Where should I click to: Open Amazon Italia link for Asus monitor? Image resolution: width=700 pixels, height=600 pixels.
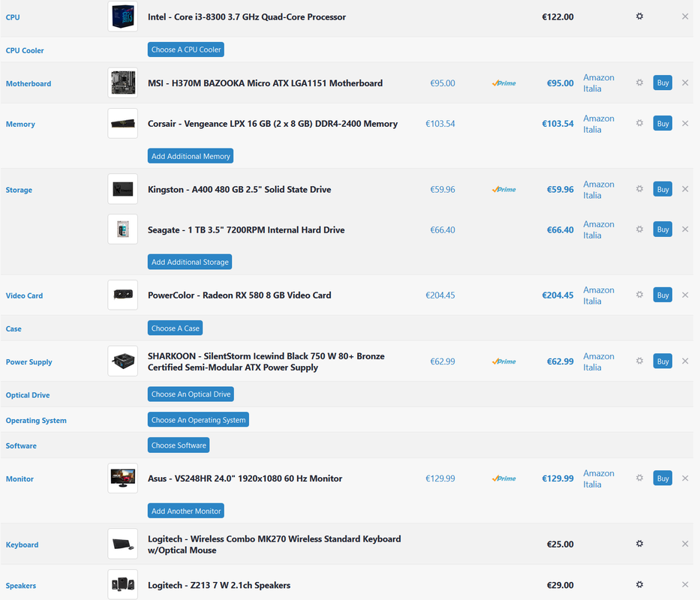pyautogui.click(x=599, y=478)
